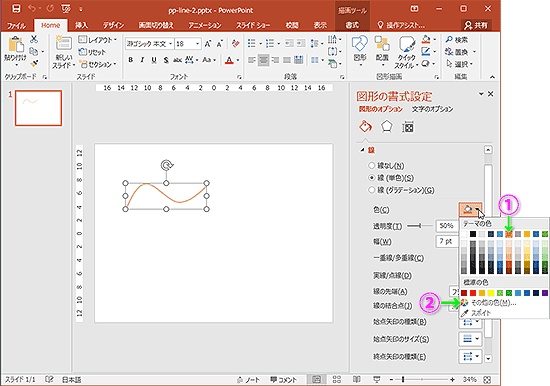Apply Underline formatting
The image size is (550, 386).
pyautogui.click(x=154, y=60)
